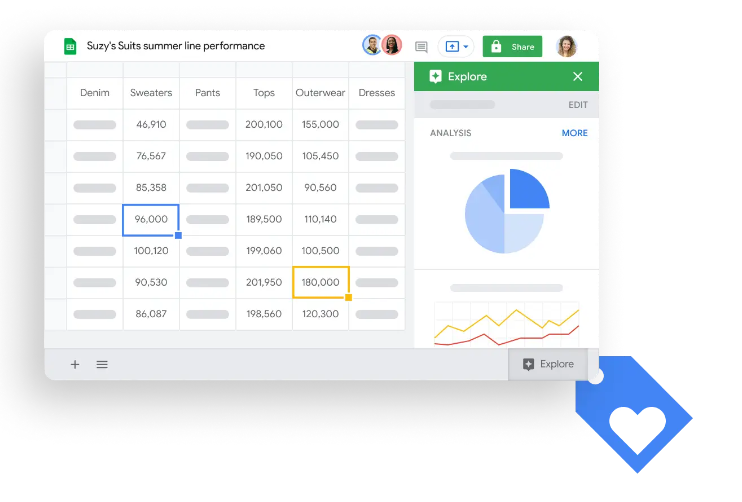Open the all sheets list icon

pos(102,364)
